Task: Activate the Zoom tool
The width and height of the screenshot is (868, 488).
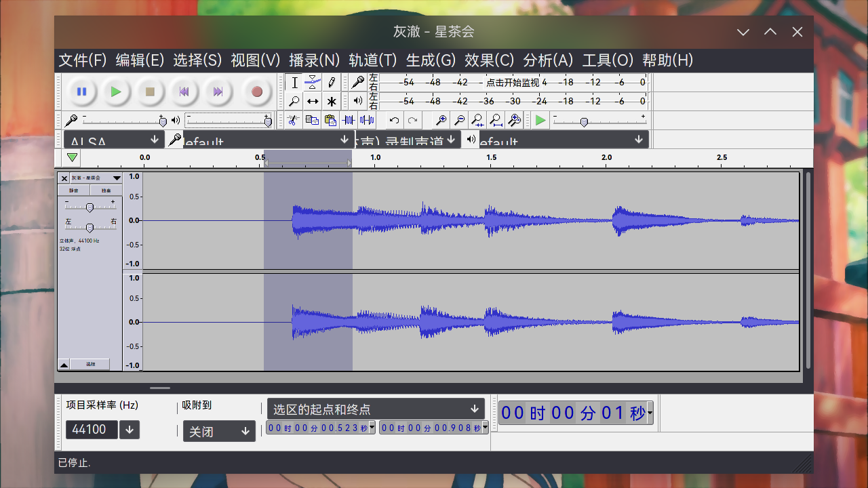Action: 294,101
